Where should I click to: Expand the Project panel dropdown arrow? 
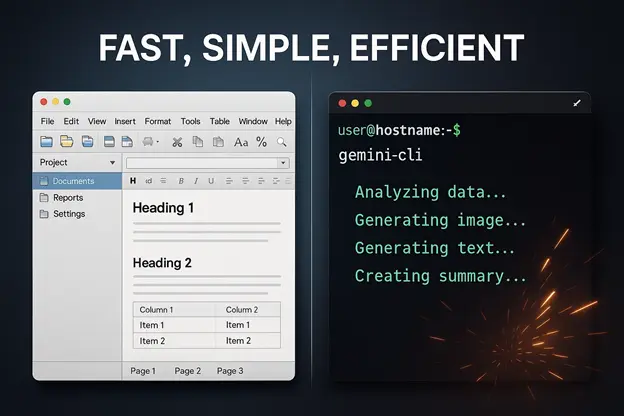click(113, 162)
